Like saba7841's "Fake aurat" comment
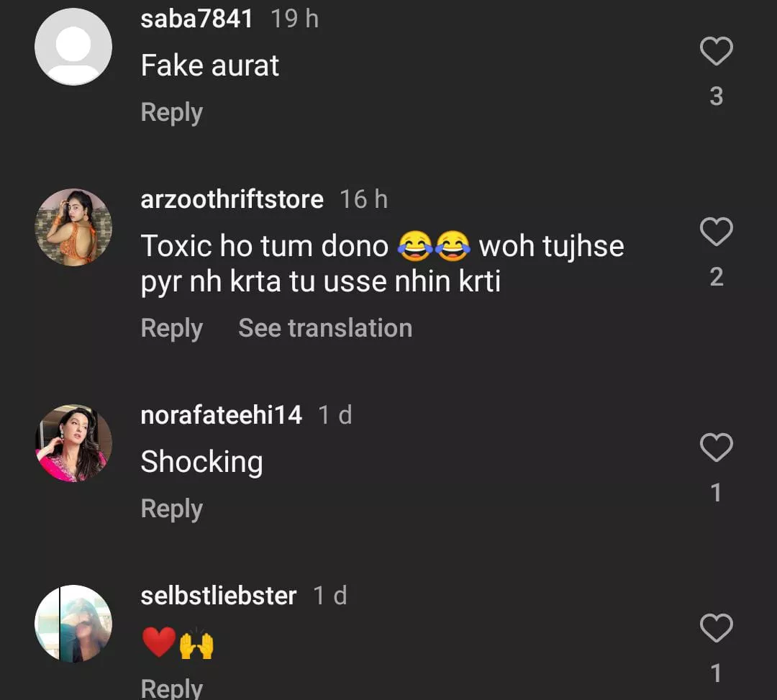The image size is (777, 700). (716, 53)
